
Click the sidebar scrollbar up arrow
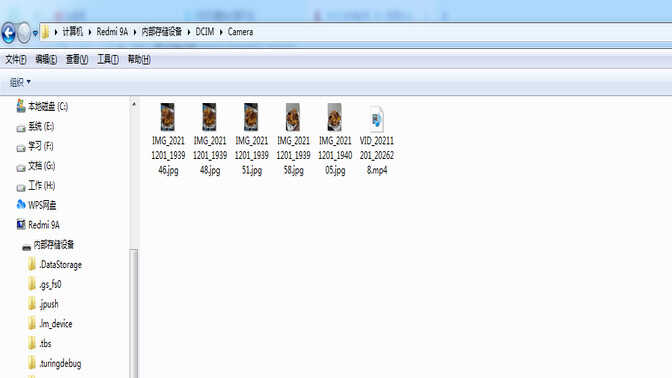[134, 104]
